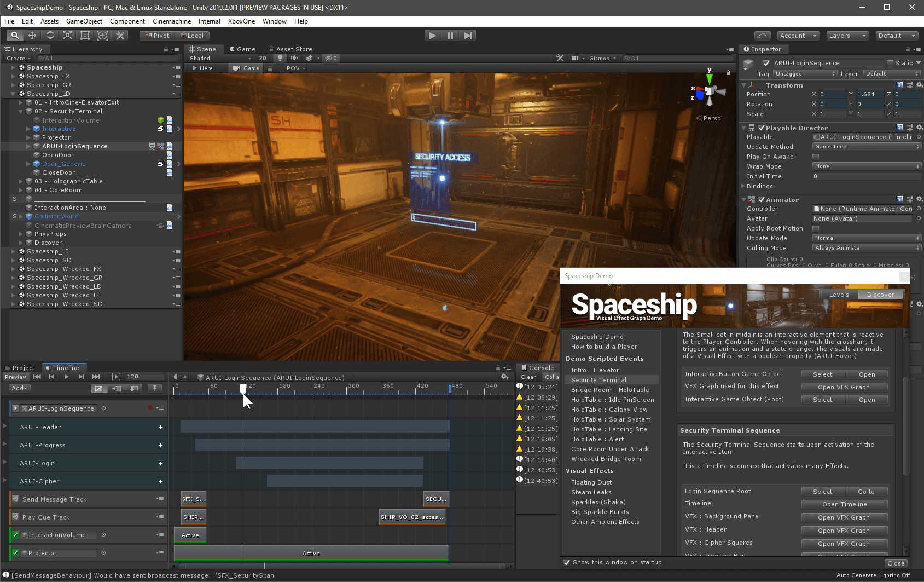Select the combined Transform tool
The height and width of the screenshot is (582, 924).
[102, 36]
